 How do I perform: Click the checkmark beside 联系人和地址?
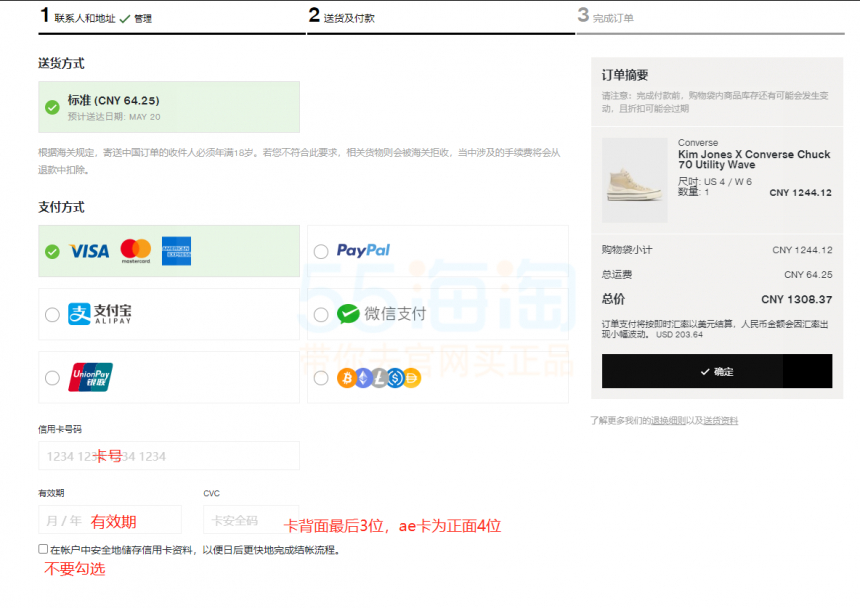click(x=125, y=19)
